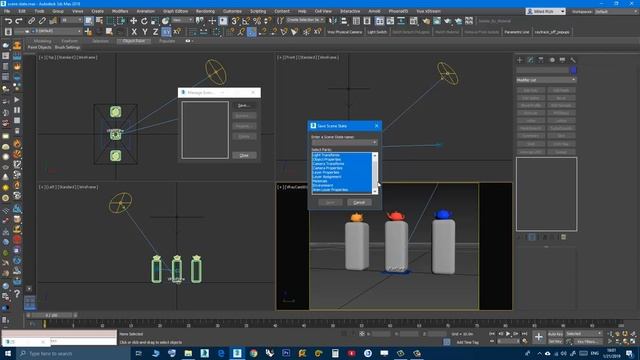Open the Customize menu

232,11
